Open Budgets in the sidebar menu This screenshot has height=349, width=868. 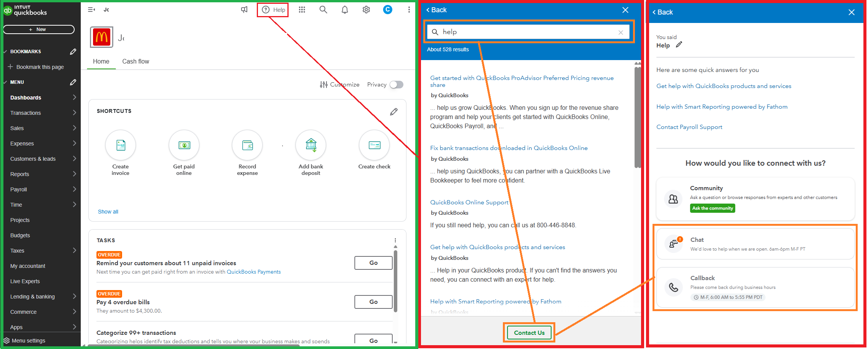pyautogui.click(x=20, y=235)
